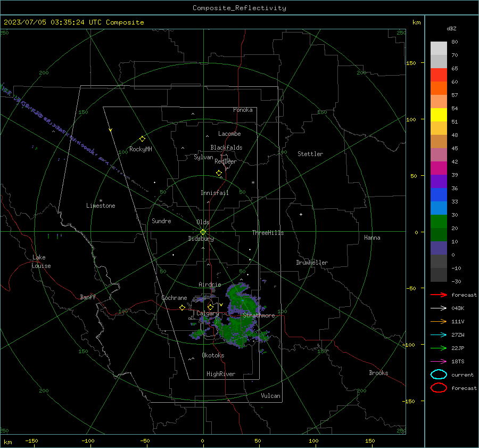Click the Strathmore label on the map
The image size is (479, 448).
click(259, 315)
